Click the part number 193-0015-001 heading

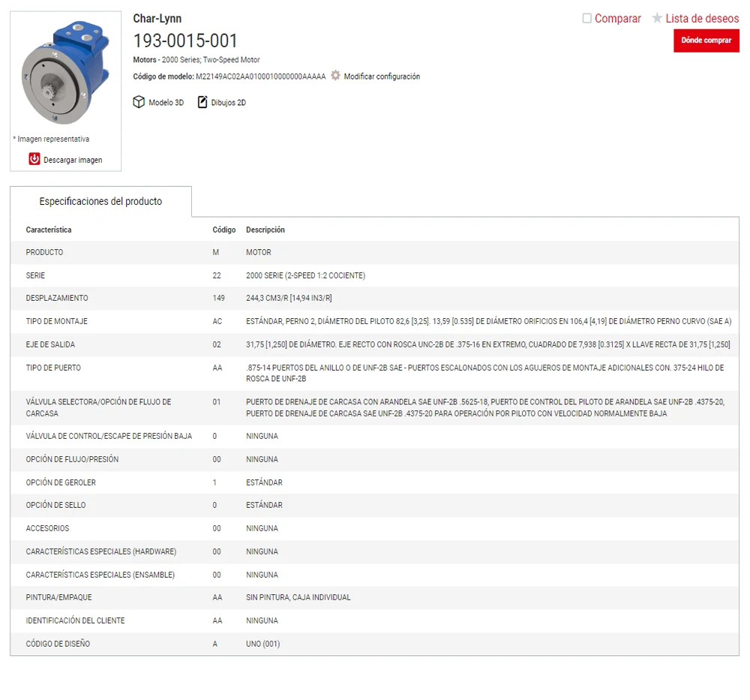(x=185, y=41)
